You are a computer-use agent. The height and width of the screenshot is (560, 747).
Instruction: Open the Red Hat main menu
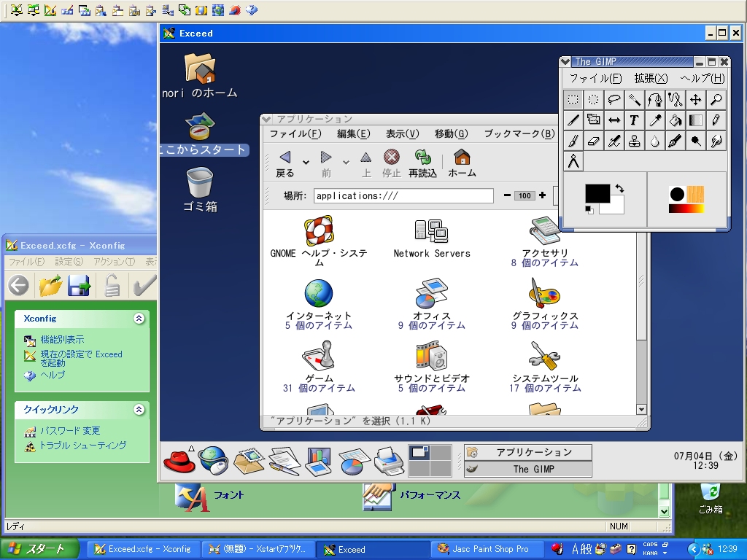click(x=179, y=461)
